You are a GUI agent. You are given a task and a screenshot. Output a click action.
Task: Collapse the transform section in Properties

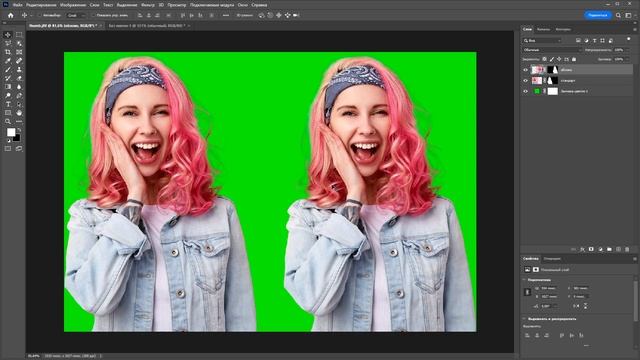pyautogui.click(x=524, y=280)
